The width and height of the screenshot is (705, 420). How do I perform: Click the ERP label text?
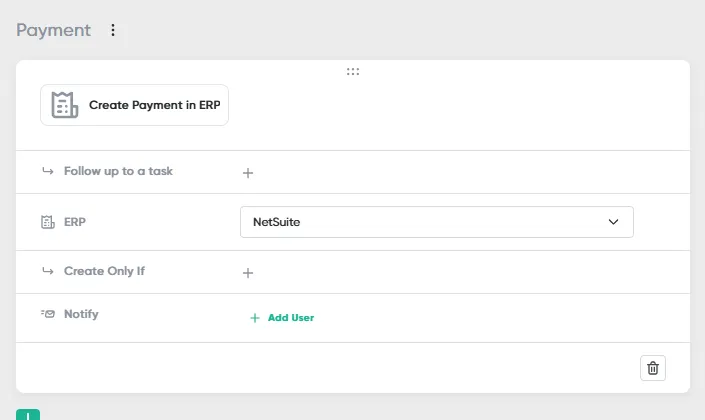tap(75, 222)
